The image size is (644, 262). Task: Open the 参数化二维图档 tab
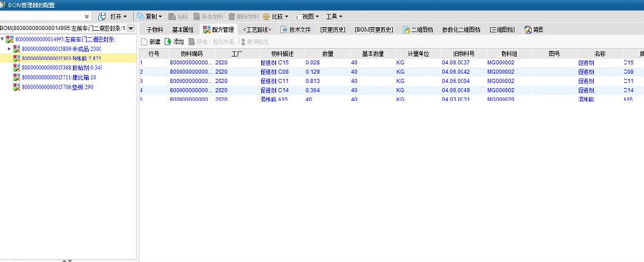point(462,29)
